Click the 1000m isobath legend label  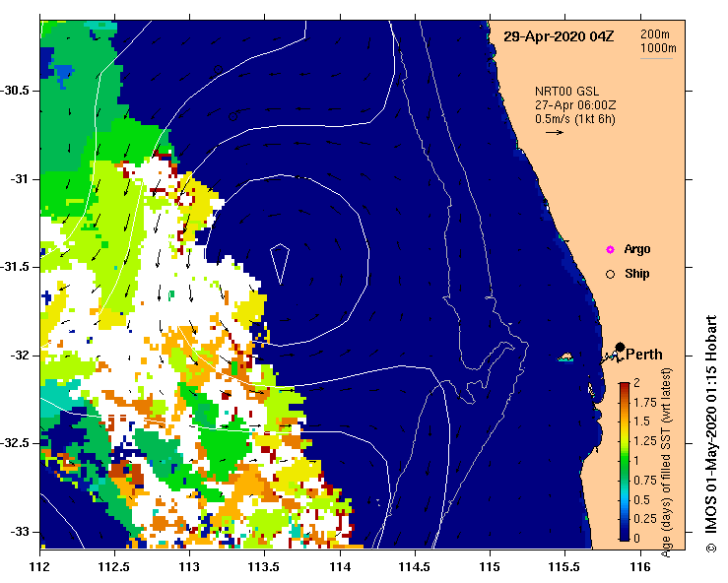coord(658,48)
